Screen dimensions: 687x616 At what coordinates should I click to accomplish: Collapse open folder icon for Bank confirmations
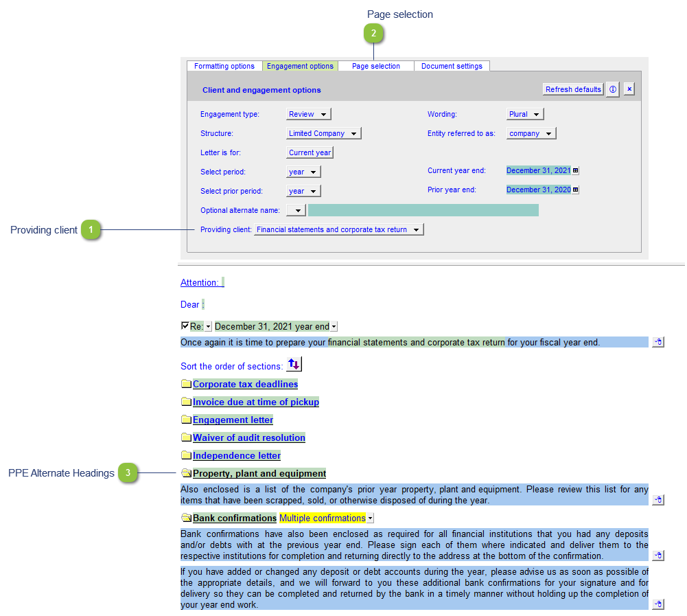click(186, 518)
